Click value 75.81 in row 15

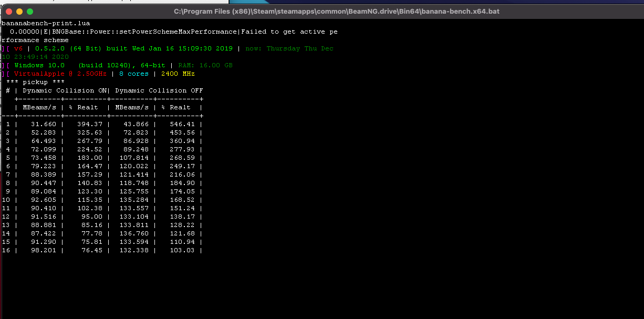[x=92, y=242]
